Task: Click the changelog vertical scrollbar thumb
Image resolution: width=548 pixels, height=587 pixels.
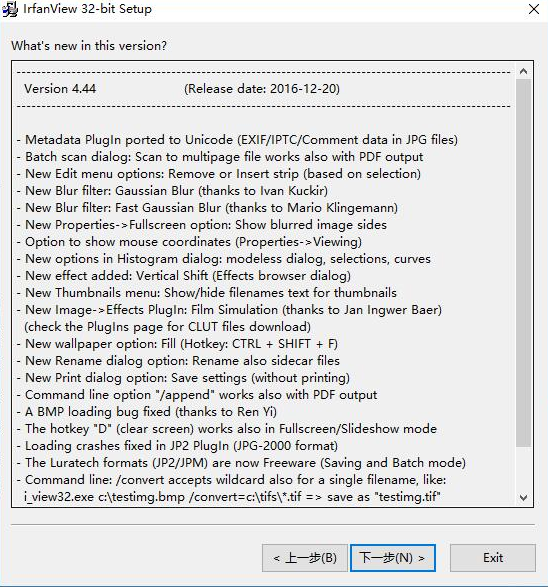Action: tap(523, 263)
